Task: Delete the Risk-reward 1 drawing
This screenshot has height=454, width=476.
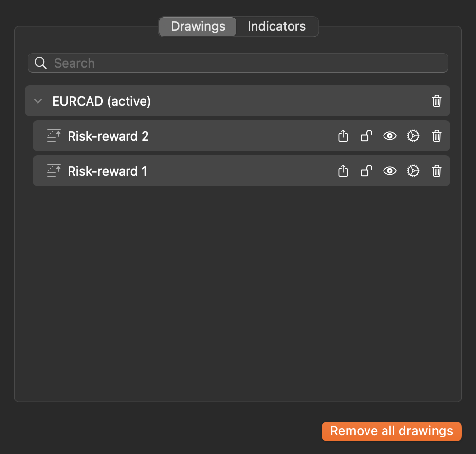Action: 437,171
